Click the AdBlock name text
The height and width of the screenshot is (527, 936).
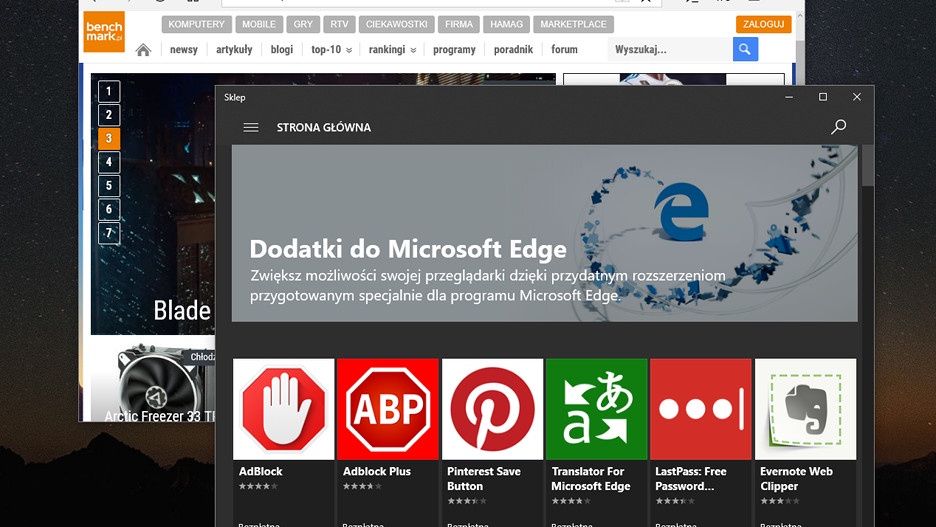260,471
